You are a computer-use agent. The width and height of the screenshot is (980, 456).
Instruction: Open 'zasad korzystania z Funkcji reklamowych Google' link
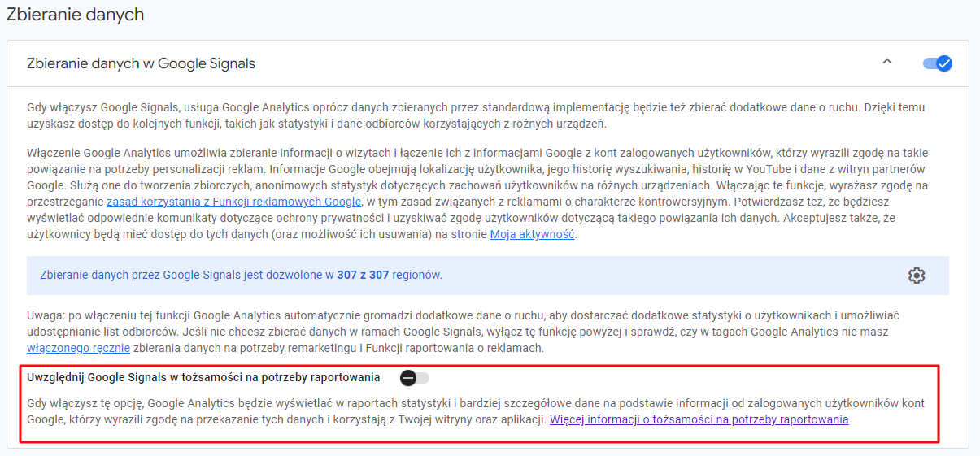click(x=233, y=202)
